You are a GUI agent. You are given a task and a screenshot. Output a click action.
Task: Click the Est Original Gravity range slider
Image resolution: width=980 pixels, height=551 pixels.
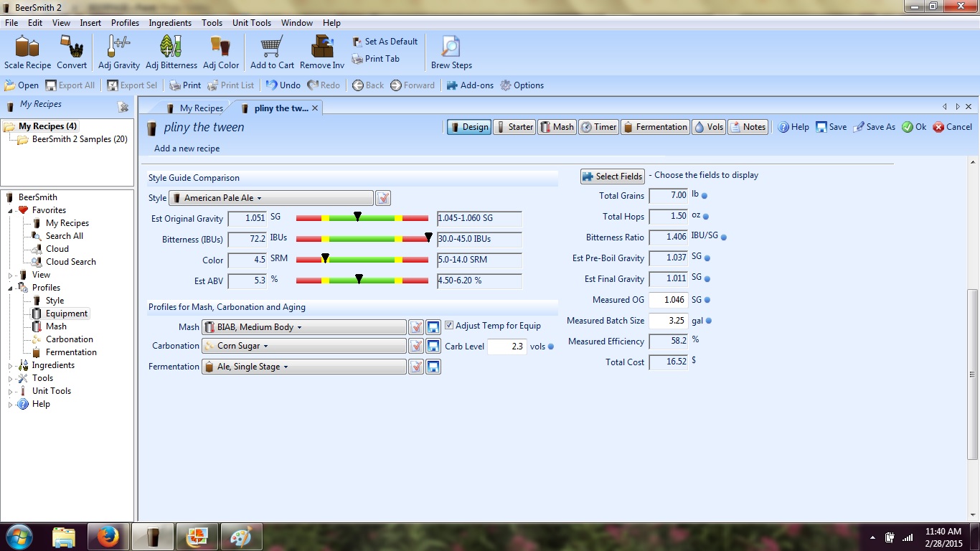(363, 218)
